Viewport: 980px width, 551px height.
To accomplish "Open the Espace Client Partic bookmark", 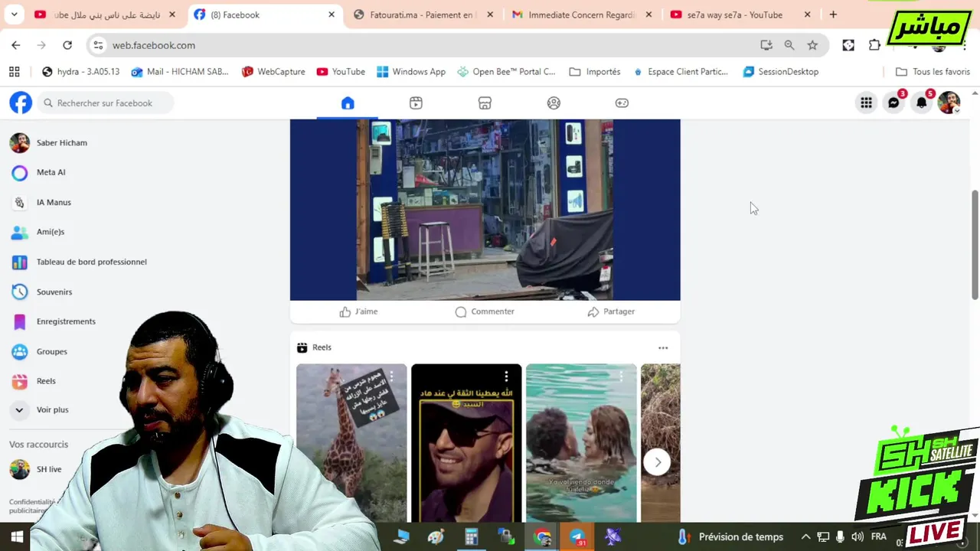I will tap(681, 71).
